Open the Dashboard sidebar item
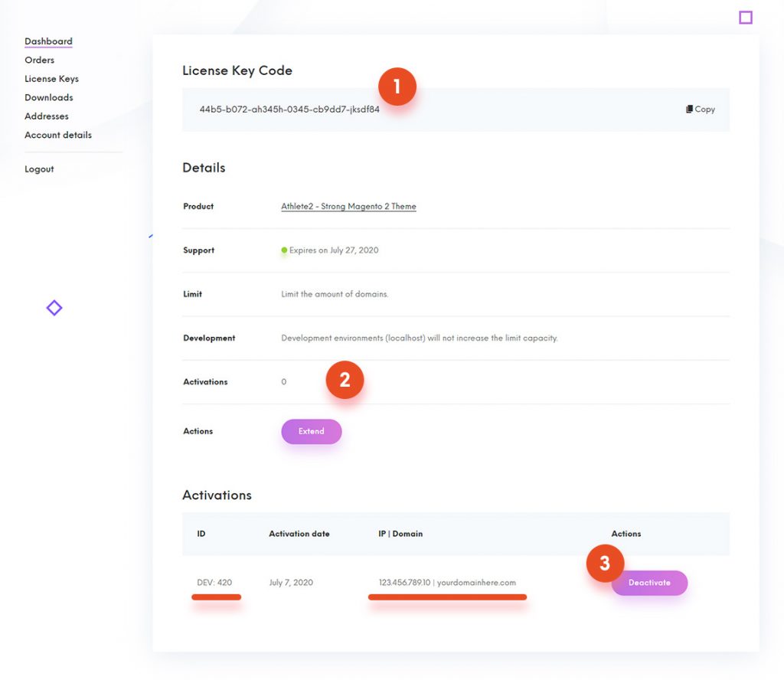 pos(48,41)
